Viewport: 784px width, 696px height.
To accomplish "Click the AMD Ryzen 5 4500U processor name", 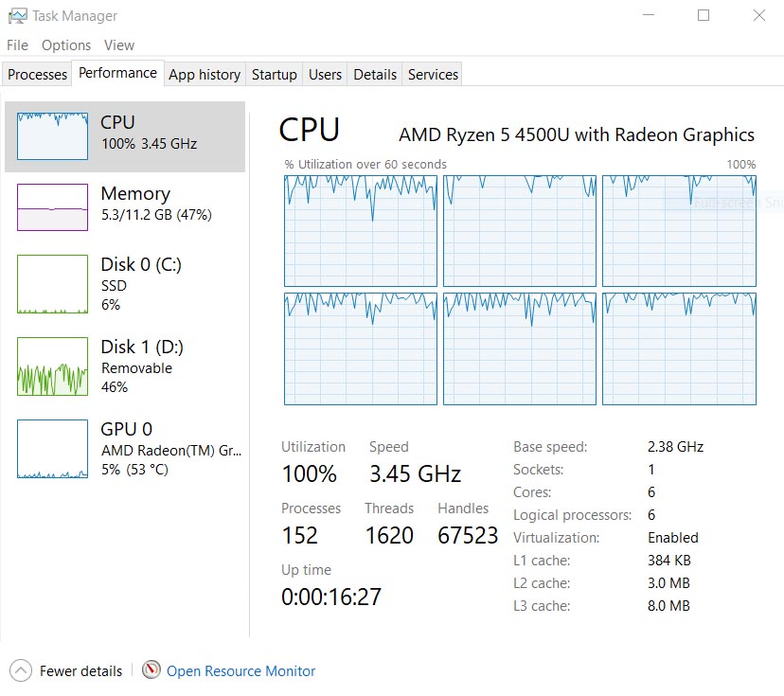I will 577,135.
